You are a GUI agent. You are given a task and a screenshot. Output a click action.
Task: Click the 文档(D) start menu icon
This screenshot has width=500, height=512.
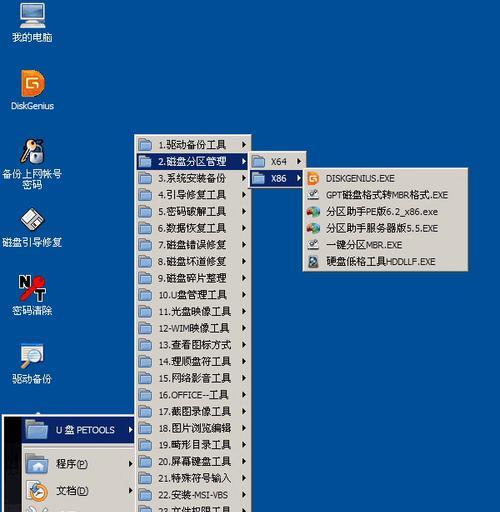(37, 491)
